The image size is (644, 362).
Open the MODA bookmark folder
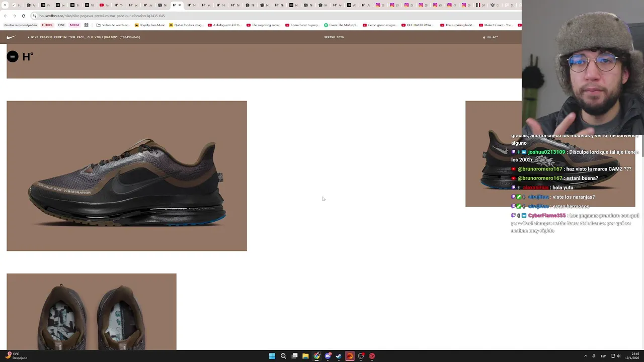point(74,25)
